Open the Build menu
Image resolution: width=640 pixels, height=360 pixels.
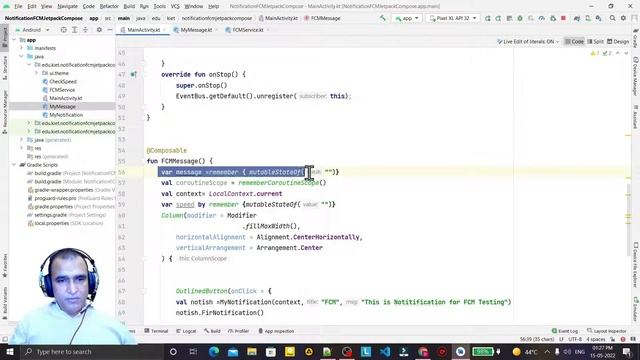[129, 6]
